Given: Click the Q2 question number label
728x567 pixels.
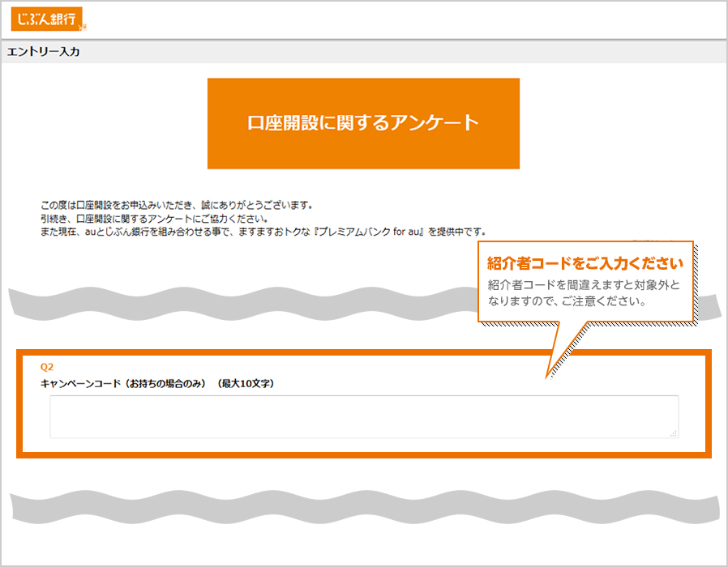Looking at the screenshot, I should coord(47,367).
